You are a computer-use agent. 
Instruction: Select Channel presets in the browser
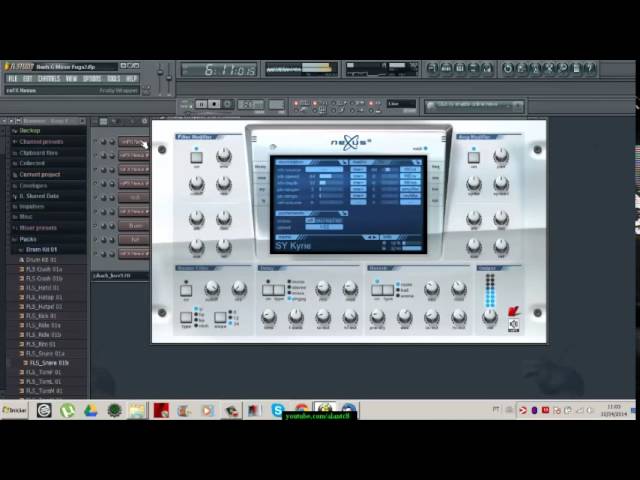pyautogui.click(x=41, y=142)
